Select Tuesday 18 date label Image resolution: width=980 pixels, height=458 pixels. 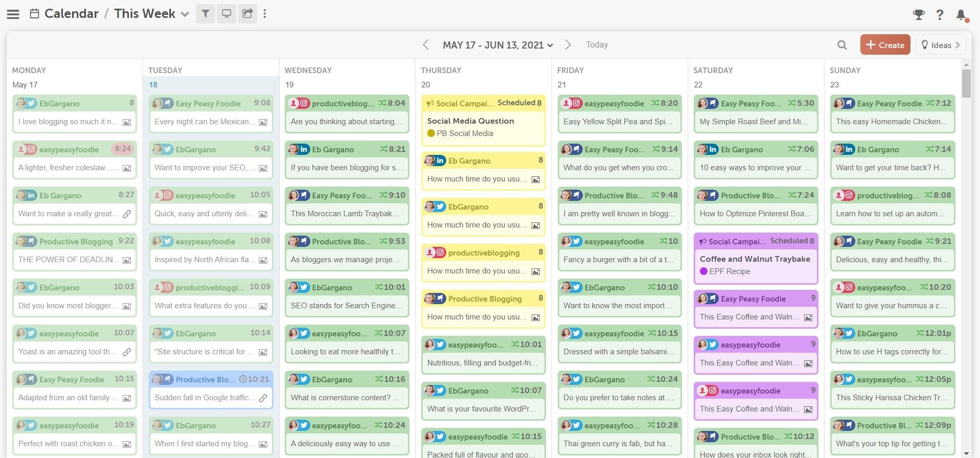point(153,85)
